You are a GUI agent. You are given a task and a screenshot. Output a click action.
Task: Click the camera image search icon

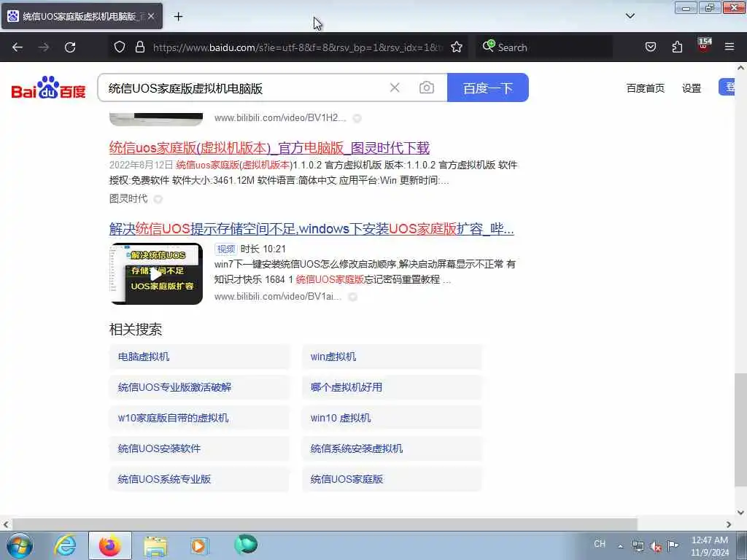click(426, 87)
